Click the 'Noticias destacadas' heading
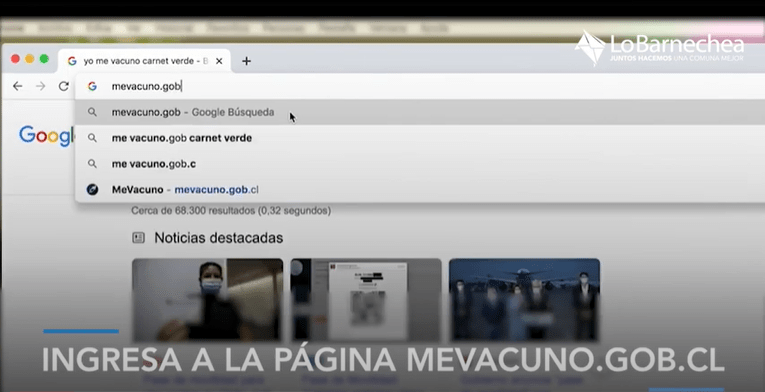The width and height of the screenshot is (765, 392). (x=219, y=238)
